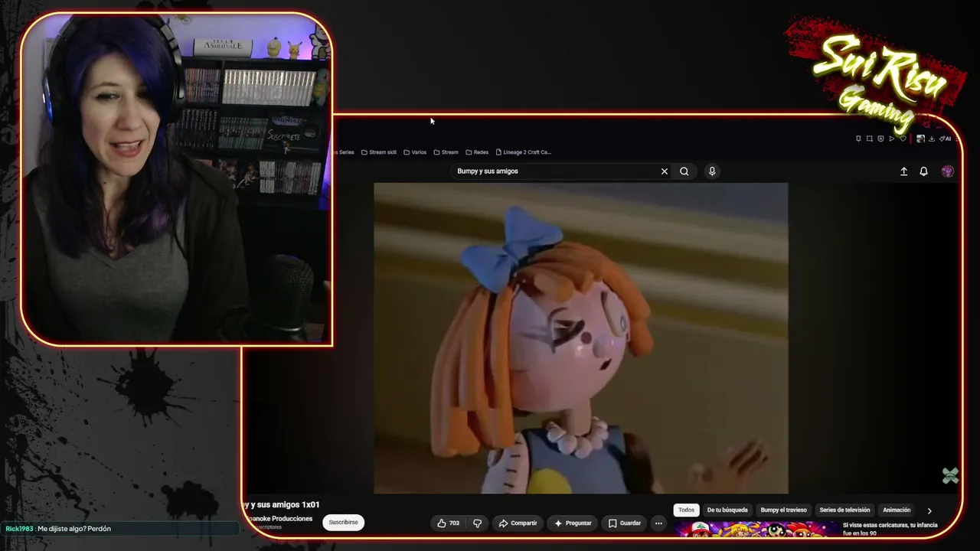This screenshot has height=551, width=980.
Task: Select the 'Bumpy el travieso' filter chip
Action: pos(783,510)
